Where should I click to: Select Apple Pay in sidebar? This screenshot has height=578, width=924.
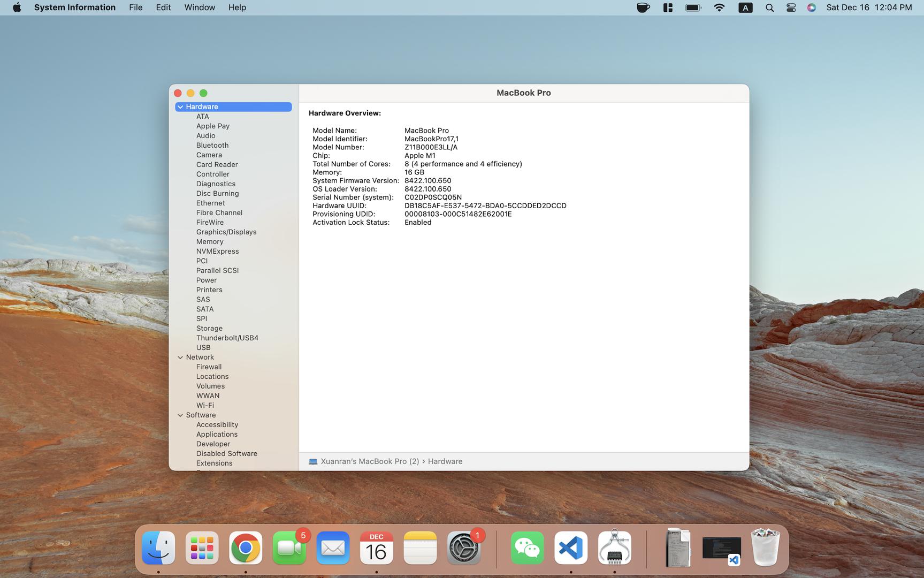pos(213,126)
